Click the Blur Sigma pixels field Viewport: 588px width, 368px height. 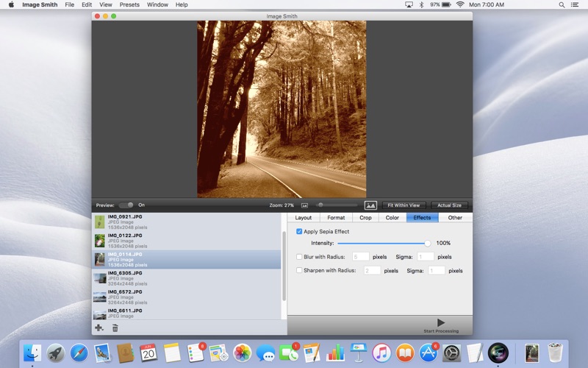pyautogui.click(x=426, y=257)
